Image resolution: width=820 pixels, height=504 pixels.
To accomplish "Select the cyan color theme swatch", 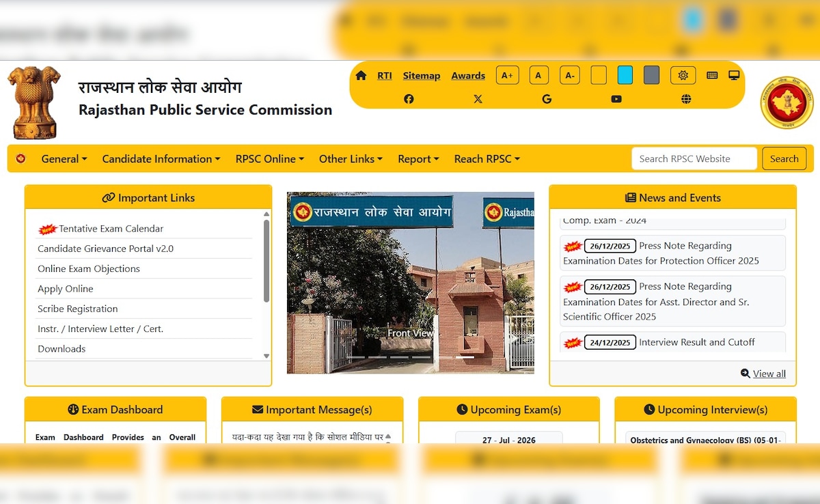I will tap(625, 76).
